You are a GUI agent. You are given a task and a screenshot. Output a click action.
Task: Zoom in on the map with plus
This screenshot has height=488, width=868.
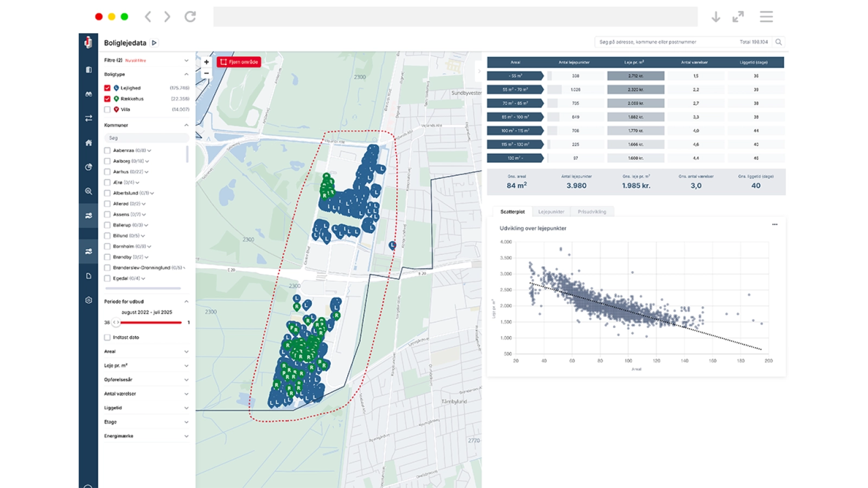pos(206,62)
